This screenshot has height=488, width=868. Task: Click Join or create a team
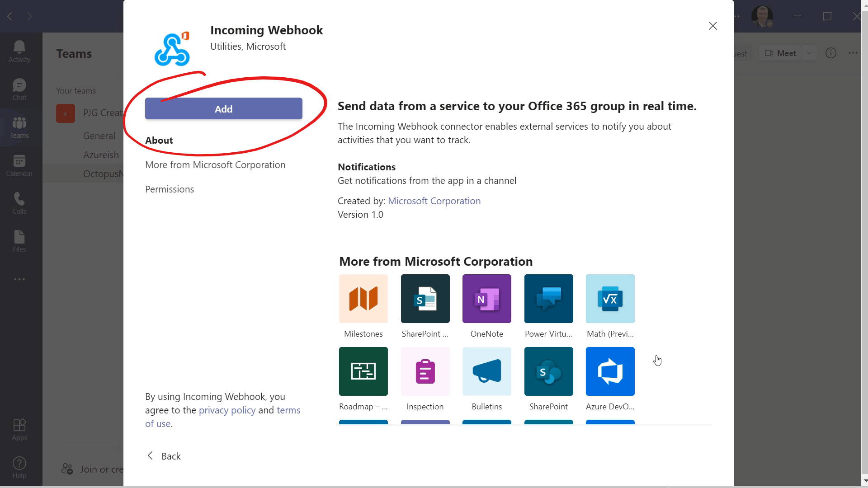92,469
